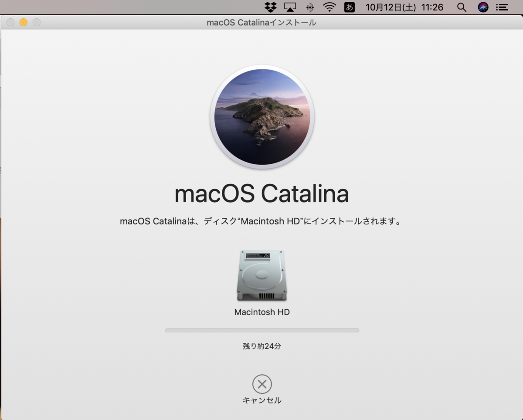Open Dropbox menu bar icon
Image resolution: width=523 pixels, height=420 pixels.
271,7
